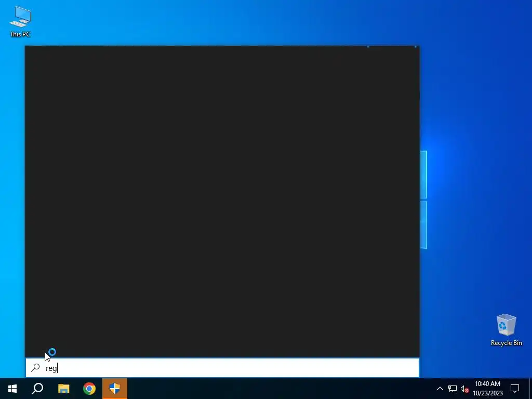Open the network status tray icon
Image resolution: width=532 pixels, height=399 pixels.
(453, 389)
